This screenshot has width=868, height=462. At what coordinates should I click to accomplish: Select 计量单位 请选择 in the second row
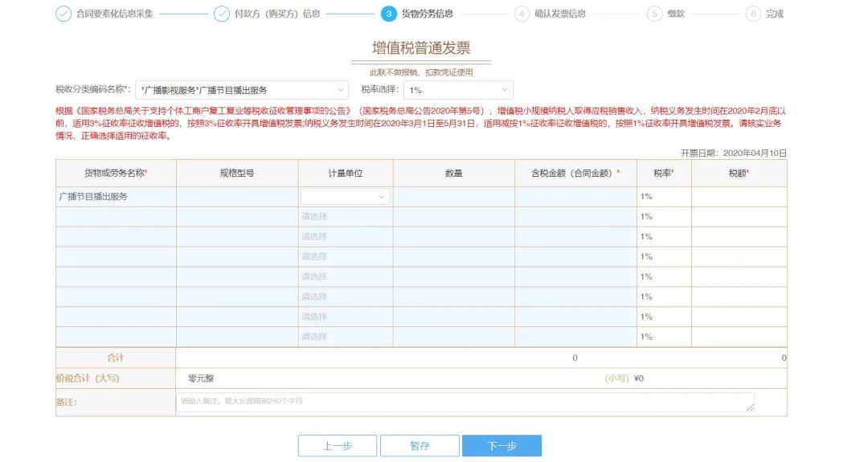tap(345, 216)
